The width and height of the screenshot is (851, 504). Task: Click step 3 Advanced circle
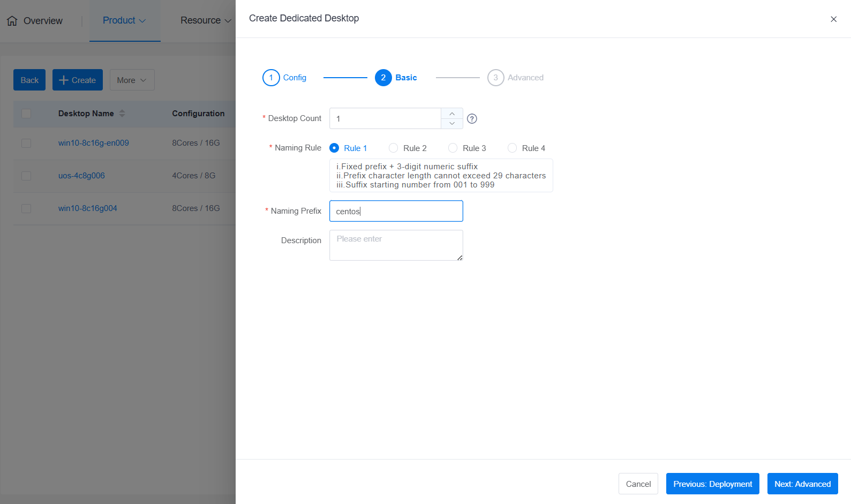pos(495,78)
